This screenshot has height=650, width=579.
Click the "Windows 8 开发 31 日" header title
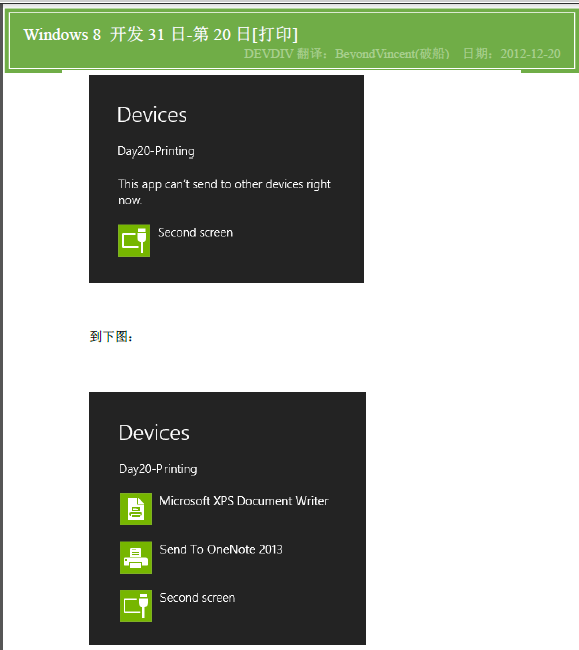[x=160, y=34]
